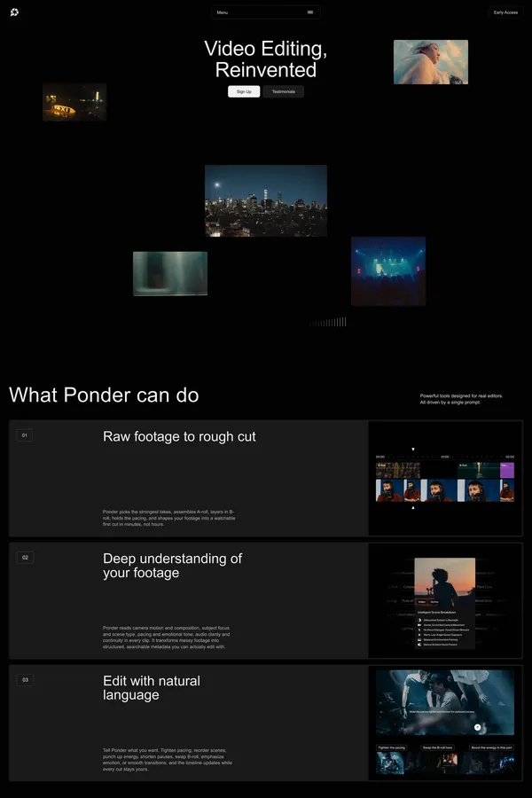This screenshot has width=532, height=798.
Task: Click the 01 number badge
Action: pos(25,435)
